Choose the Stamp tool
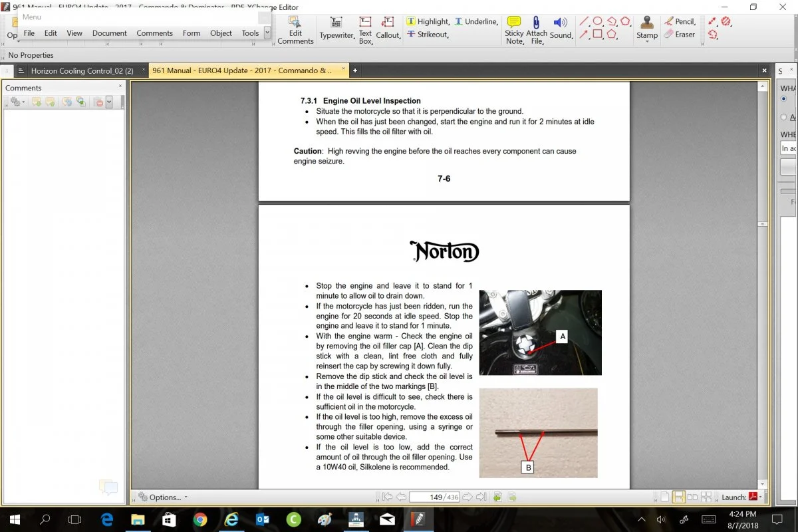Viewport: 798px width, 532px height. 646,28
